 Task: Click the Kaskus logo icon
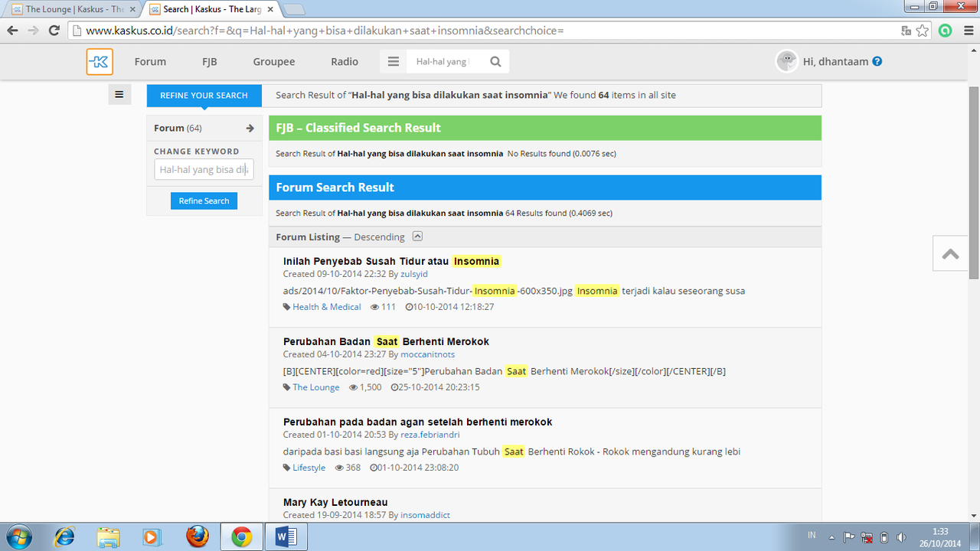coord(100,62)
